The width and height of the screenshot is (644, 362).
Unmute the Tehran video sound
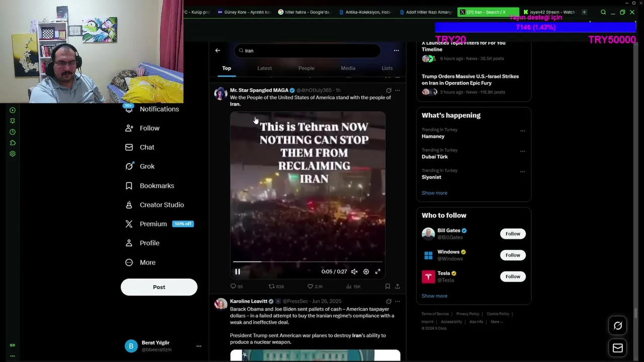point(354,271)
